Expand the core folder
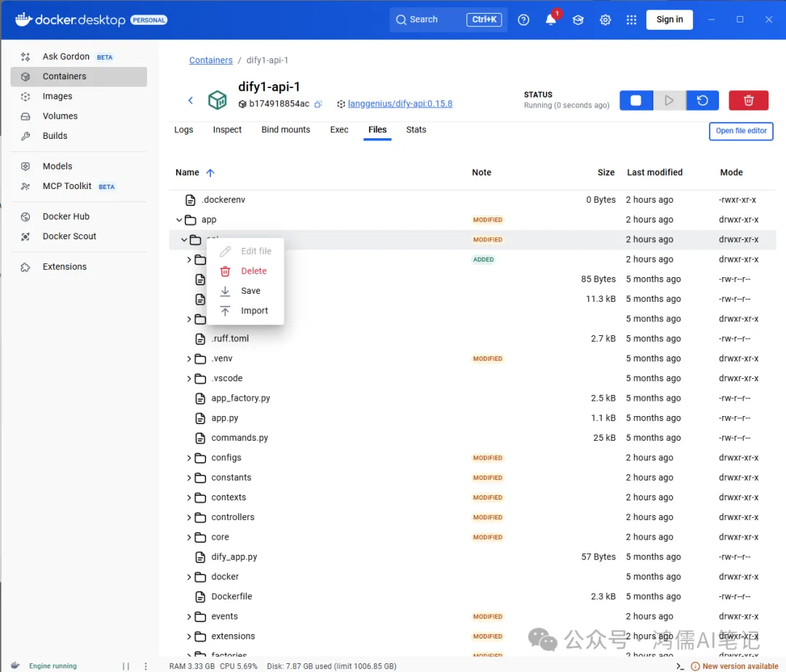786x672 pixels. click(189, 537)
